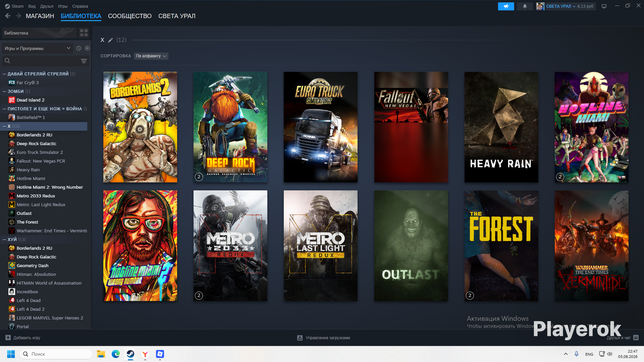Switch the ENG input language indicator

click(x=589, y=354)
